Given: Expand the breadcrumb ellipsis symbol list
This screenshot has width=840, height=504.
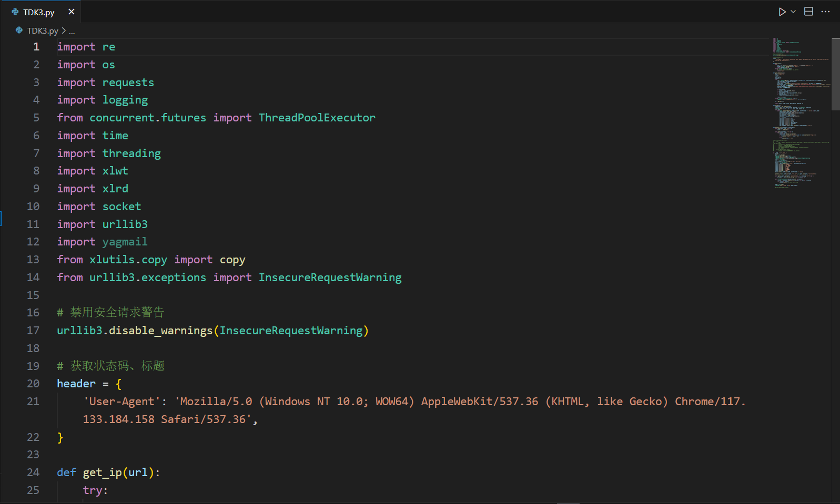Looking at the screenshot, I should pyautogui.click(x=72, y=31).
